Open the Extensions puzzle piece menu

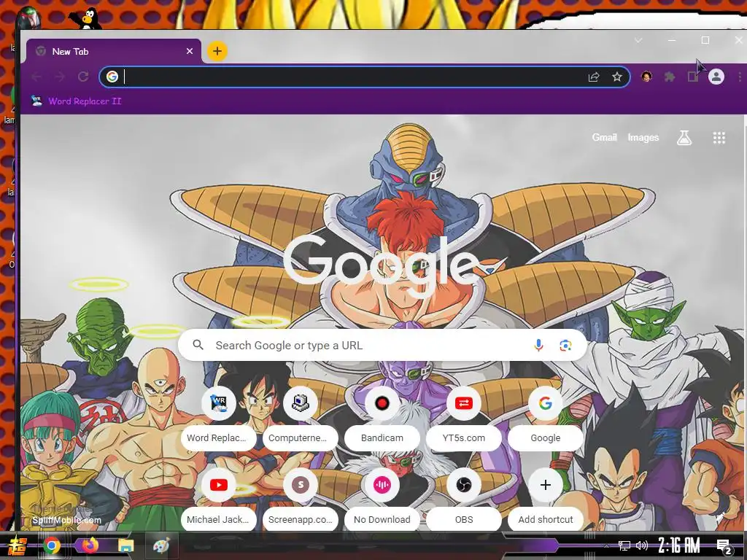670,77
